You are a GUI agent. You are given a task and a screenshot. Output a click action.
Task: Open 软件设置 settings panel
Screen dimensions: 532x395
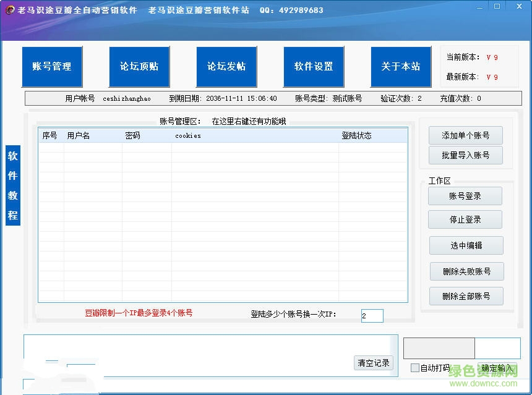tap(314, 67)
